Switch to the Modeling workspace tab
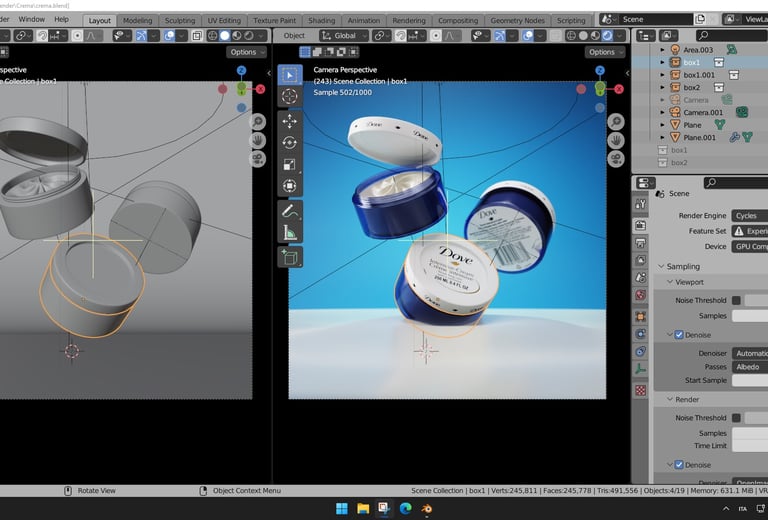The height and width of the screenshot is (520, 768). click(x=137, y=21)
